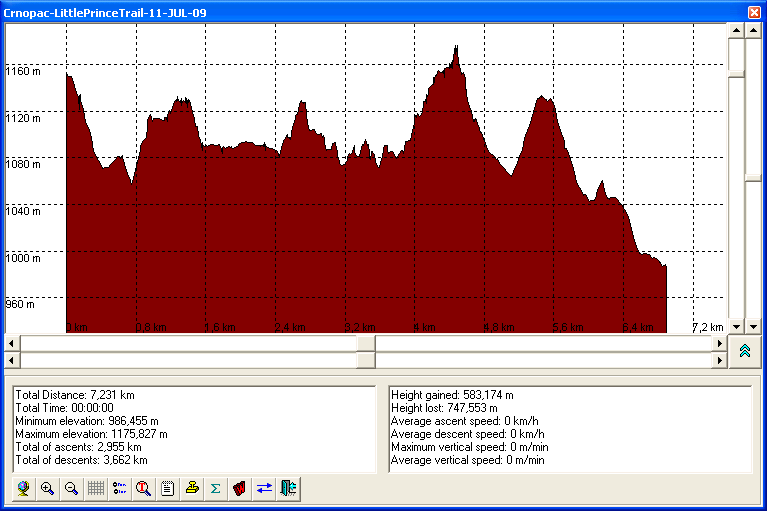767x512 pixels.
Task: Zoom out using the magnifier minus icon
Action: point(71,489)
